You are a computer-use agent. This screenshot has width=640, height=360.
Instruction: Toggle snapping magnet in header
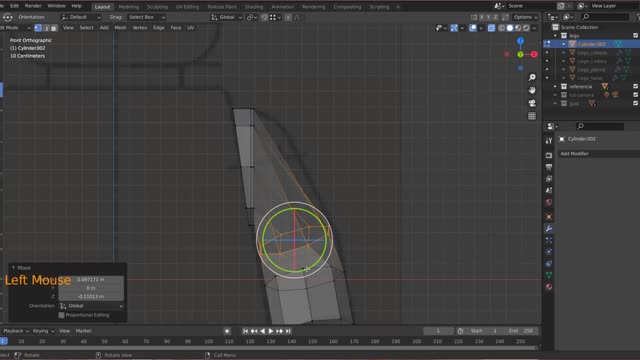coord(264,17)
